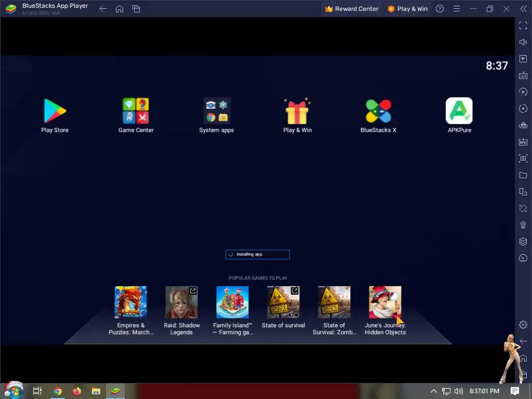Click the sidebar home button
This screenshot has width=532, height=399.
pos(524,358)
